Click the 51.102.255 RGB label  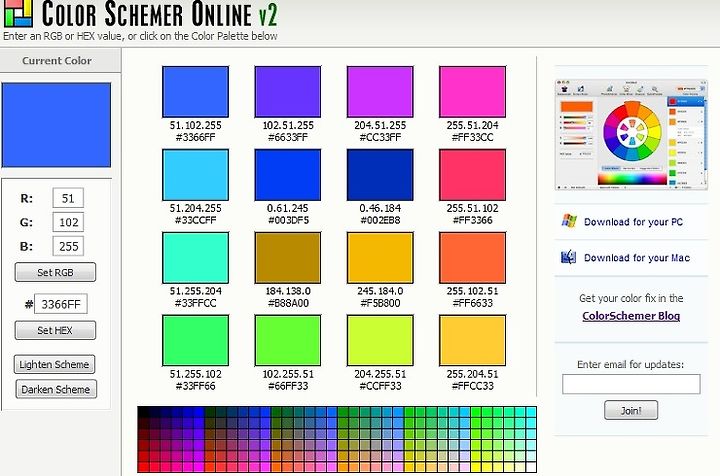[x=196, y=125]
